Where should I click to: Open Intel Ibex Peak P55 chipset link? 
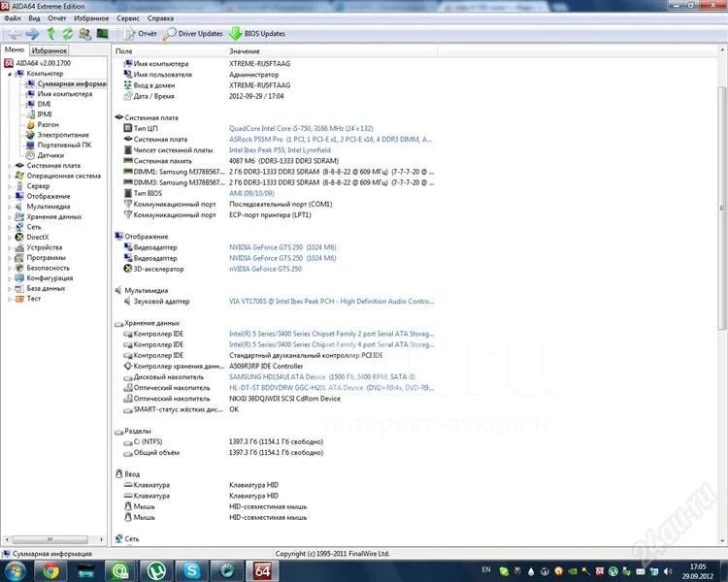280,150
